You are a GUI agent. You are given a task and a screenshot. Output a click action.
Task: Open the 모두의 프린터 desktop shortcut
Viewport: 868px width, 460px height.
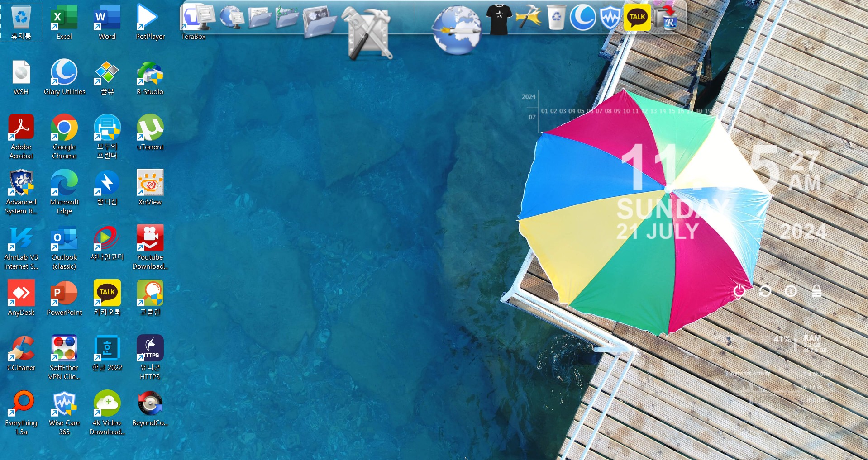[107, 137]
